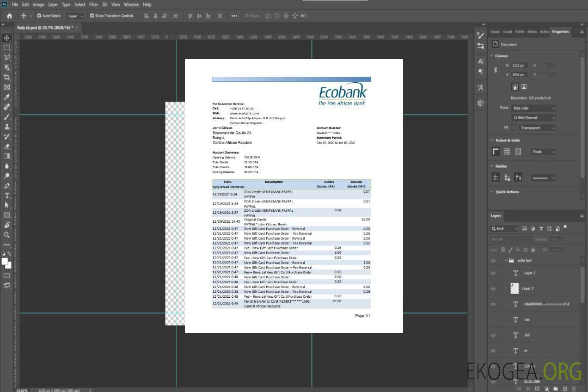Viewport: 588px width, 392px height.
Task: Hide Layer 3 visibility eye
Action: [493, 289]
